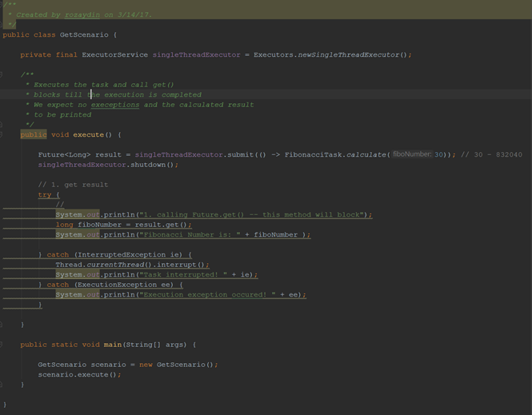Click the highlighted 'public' keyword before void execute

pos(34,134)
